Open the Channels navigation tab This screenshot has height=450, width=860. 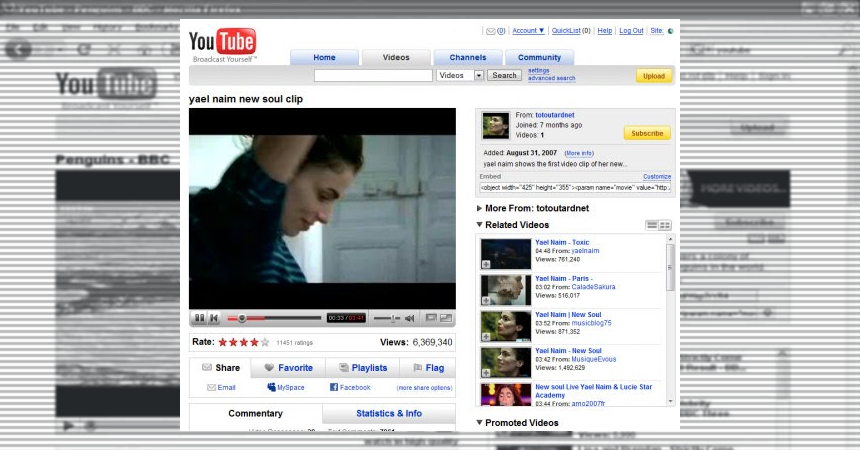click(467, 58)
